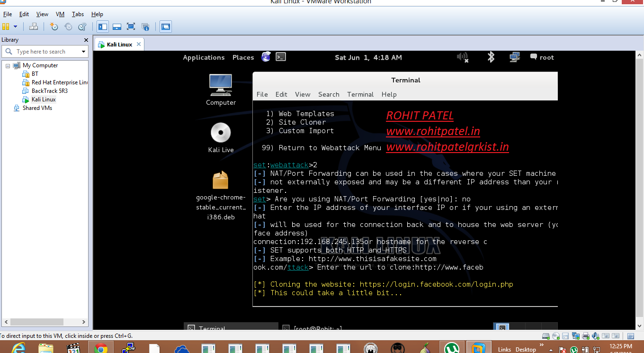Open the snapshot manager wrench-clock icon

pos(82,27)
